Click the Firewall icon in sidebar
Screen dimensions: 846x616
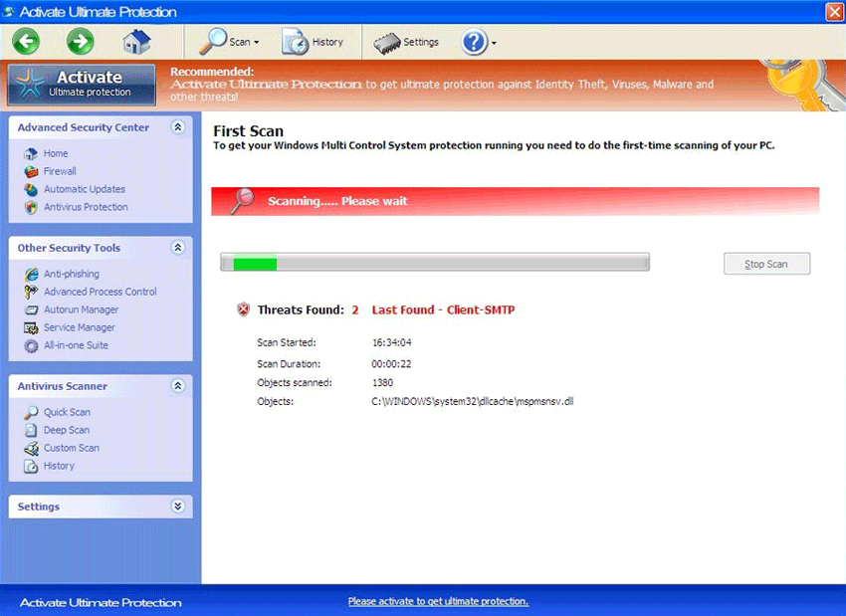[x=32, y=171]
